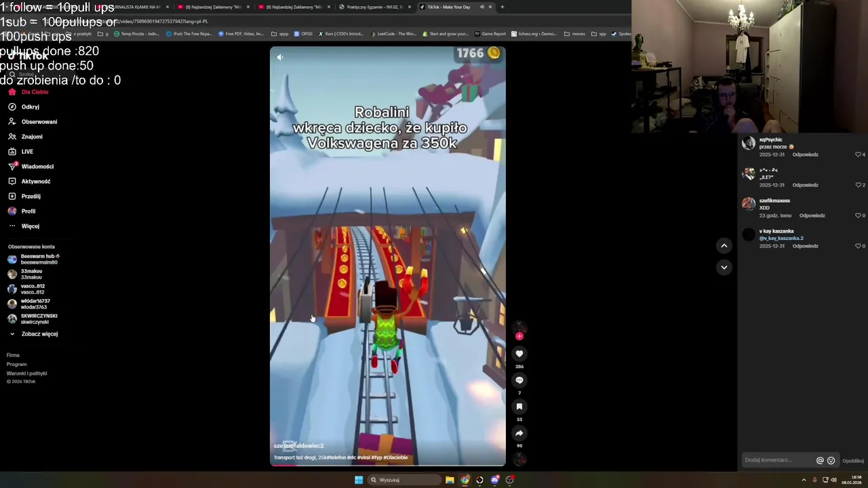Viewport: 868px width, 488px height.
Task: Open the Dla Ciebie home feed
Action: (x=28, y=92)
